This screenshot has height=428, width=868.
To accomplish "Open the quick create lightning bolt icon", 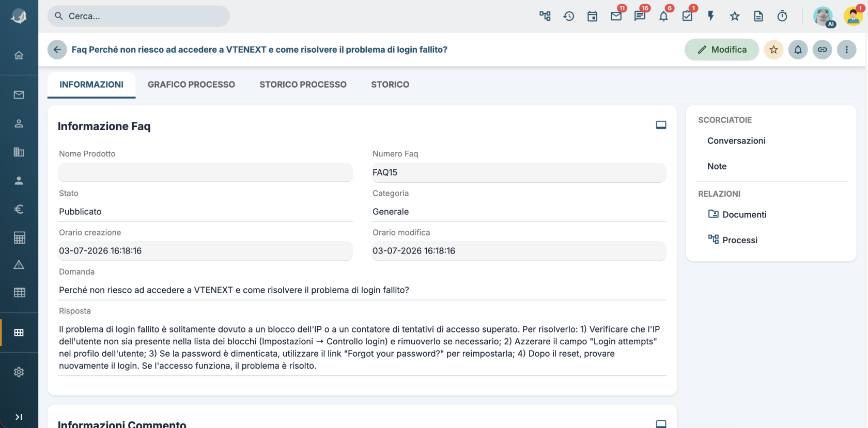I will (x=711, y=16).
